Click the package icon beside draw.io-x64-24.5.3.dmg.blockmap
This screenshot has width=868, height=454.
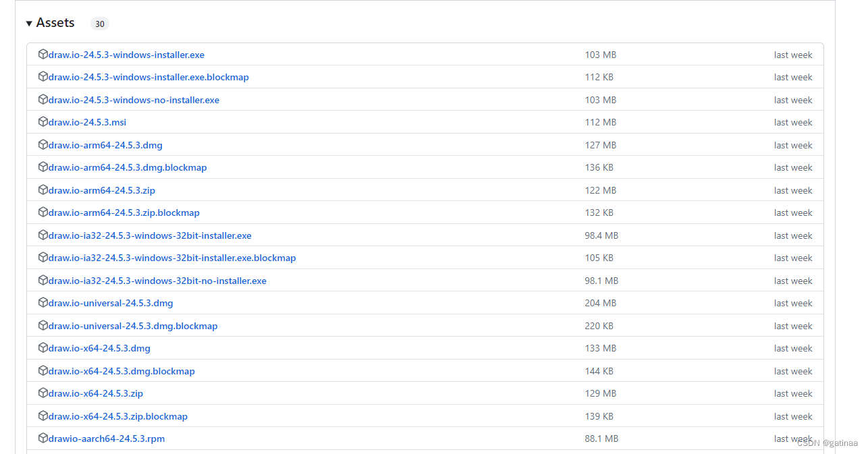(x=43, y=371)
